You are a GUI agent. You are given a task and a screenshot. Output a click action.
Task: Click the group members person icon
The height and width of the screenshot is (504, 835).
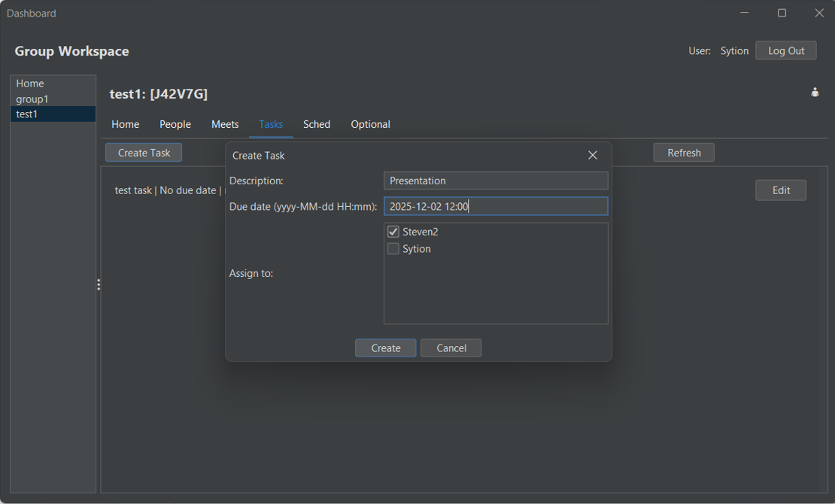click(815, 93)
